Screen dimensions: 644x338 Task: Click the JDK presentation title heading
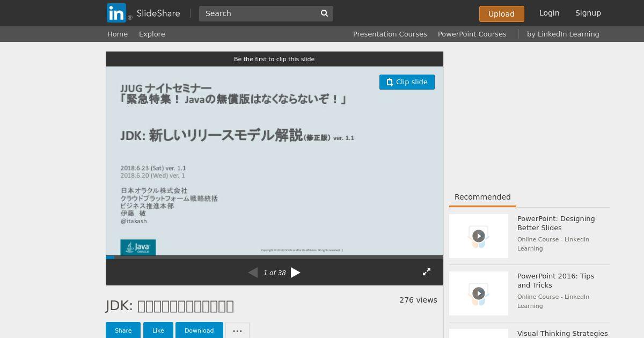(170, 306)
